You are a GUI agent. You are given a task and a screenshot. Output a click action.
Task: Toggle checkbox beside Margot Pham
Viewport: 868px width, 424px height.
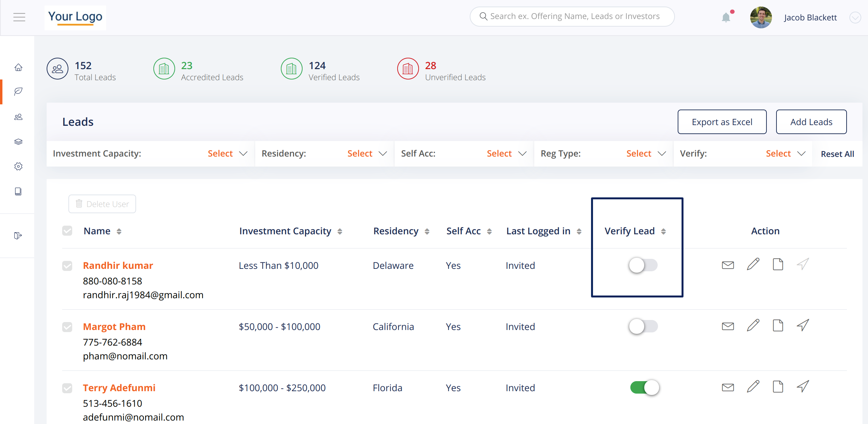[67, 327]
